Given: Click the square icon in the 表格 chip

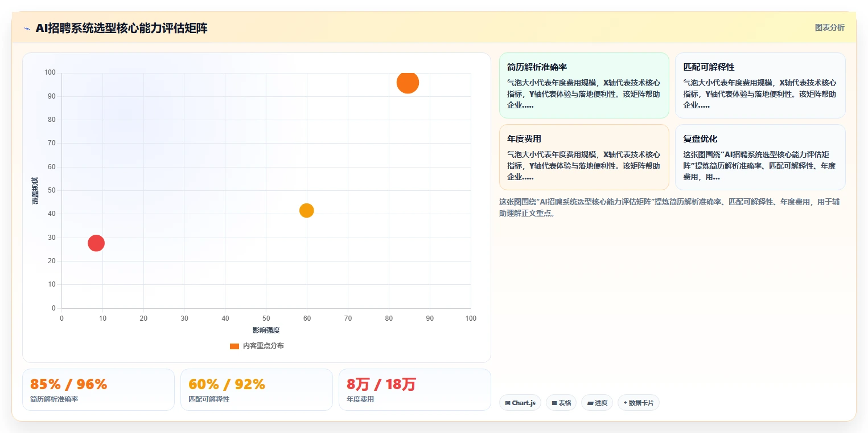Looking at the screenshot, I should 554,403.
